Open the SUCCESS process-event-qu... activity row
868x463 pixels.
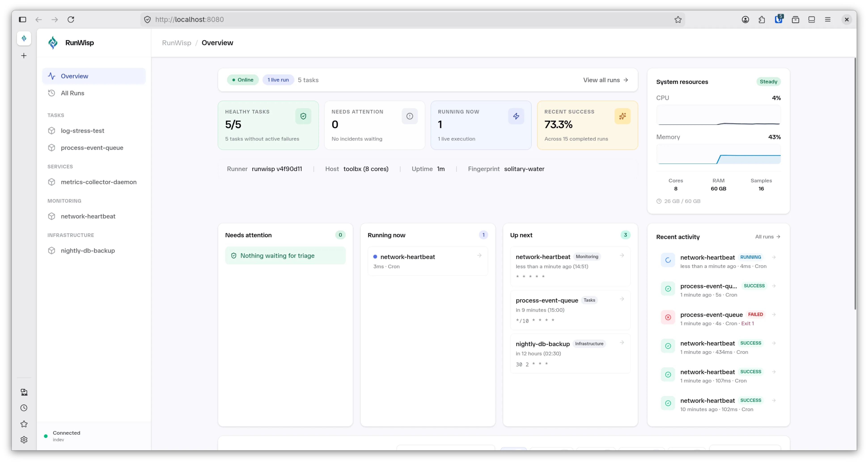point(718,290)
